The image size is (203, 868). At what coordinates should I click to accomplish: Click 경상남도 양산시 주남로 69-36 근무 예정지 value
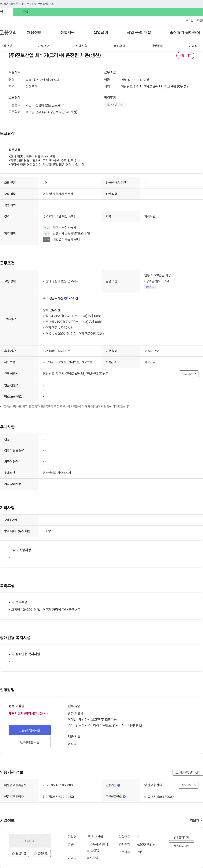pyautogui.click(x=76, y=374)
